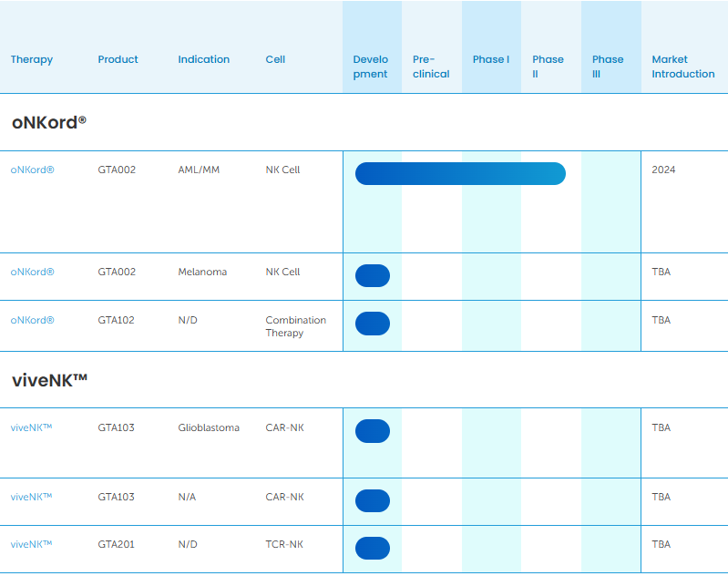728x576 pixels.
Task: Click the oNKord® section heading
Action: click(49, 122)
